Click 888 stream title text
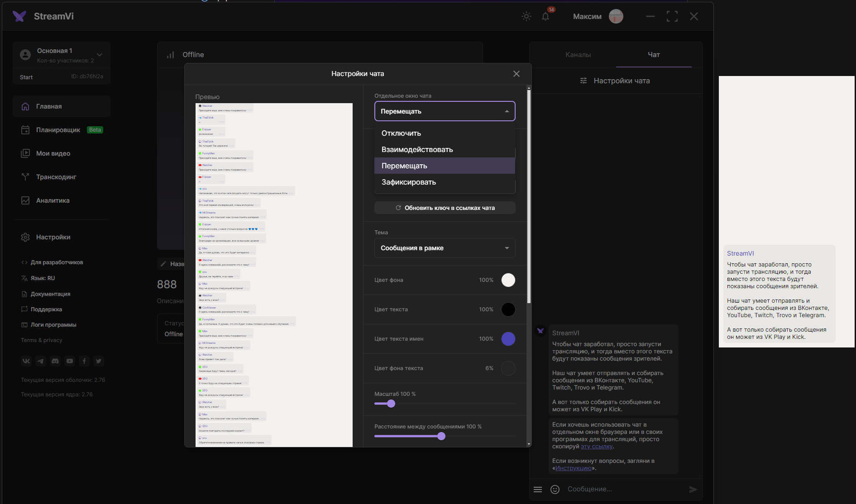The width and height of the screenshot is (856, 504). click(167, 284)
